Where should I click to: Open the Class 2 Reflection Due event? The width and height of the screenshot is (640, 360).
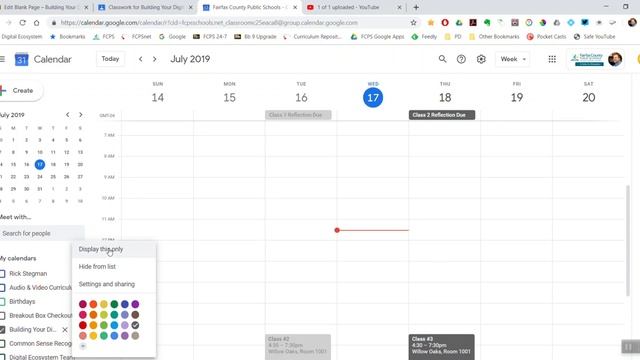pos(442,115)
